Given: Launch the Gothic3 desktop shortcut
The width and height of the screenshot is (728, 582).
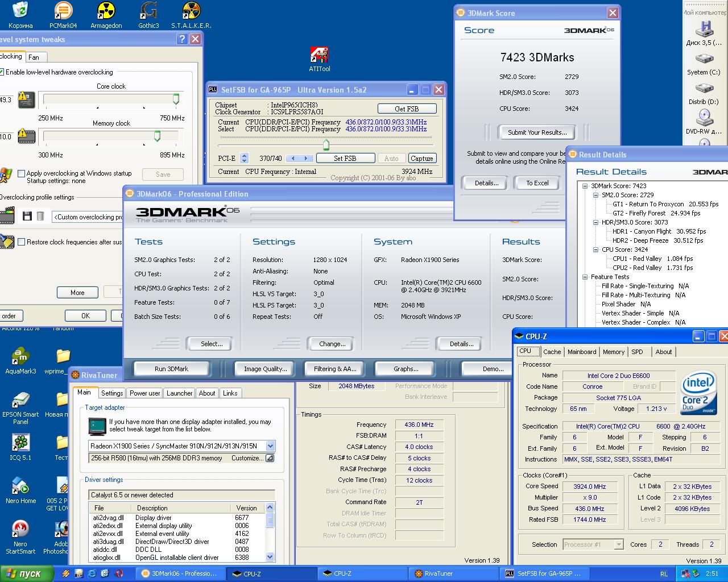Looking at the screenshot, I should [148, 15].
